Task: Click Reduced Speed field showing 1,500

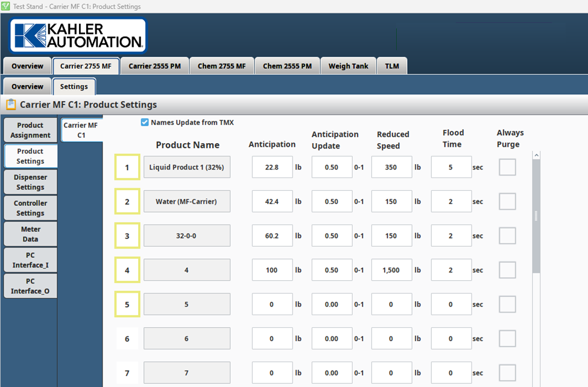Action: [391, 270]
